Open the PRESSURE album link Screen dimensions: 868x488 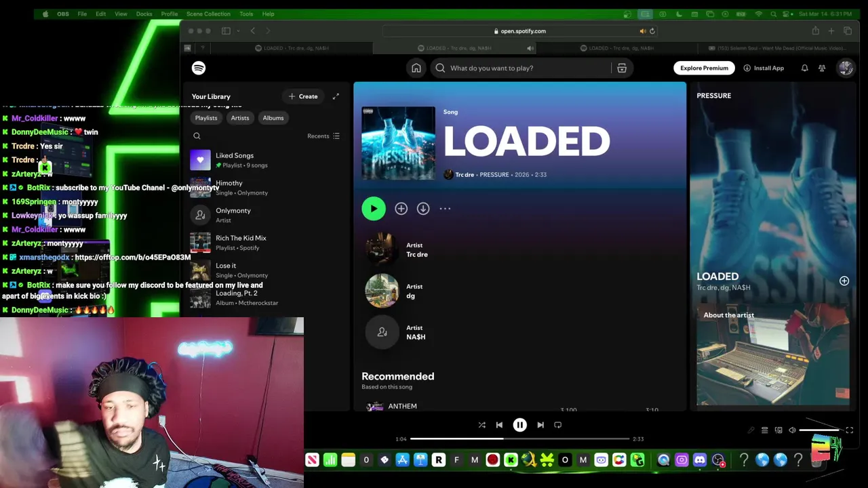click(x=494, y=175)
